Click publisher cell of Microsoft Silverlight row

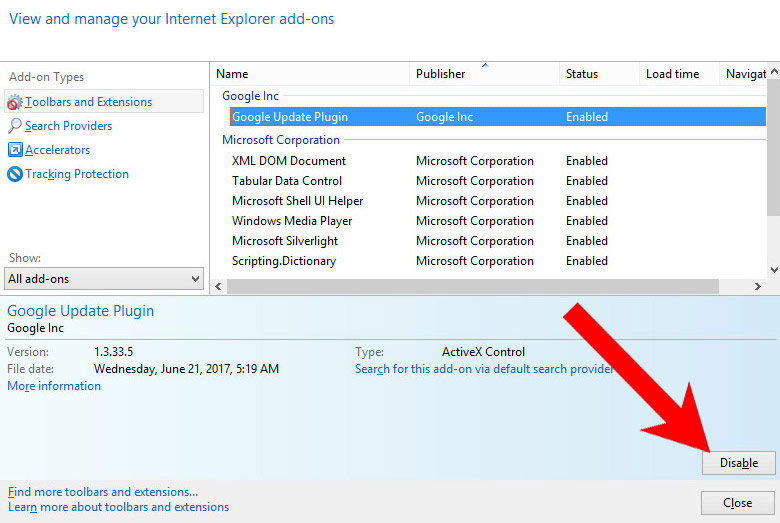475,241
